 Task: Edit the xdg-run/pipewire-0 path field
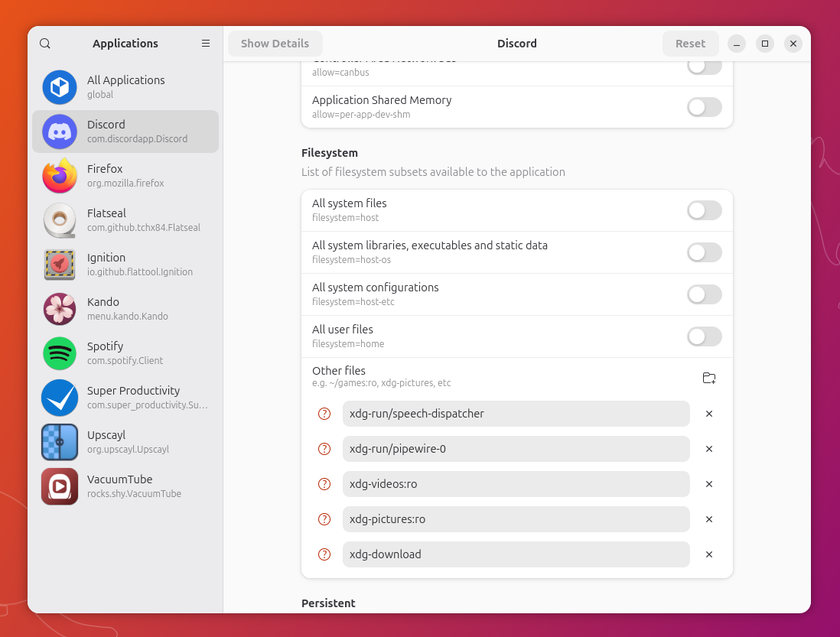point(516,449)
